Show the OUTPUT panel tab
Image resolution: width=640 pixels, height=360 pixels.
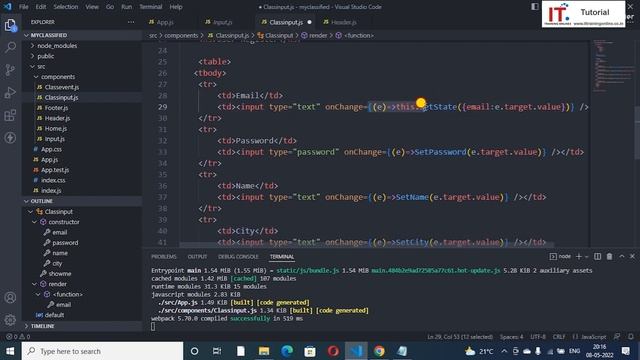pos(198,256)
